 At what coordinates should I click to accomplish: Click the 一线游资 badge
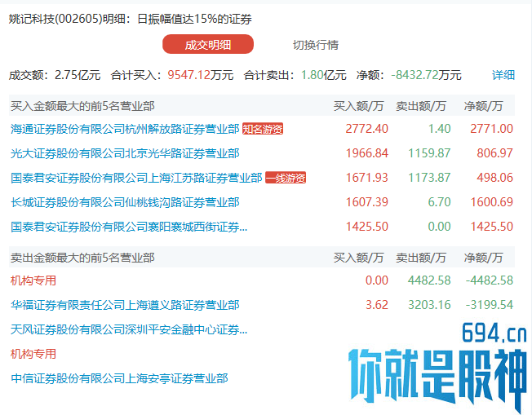pos(286,178)
